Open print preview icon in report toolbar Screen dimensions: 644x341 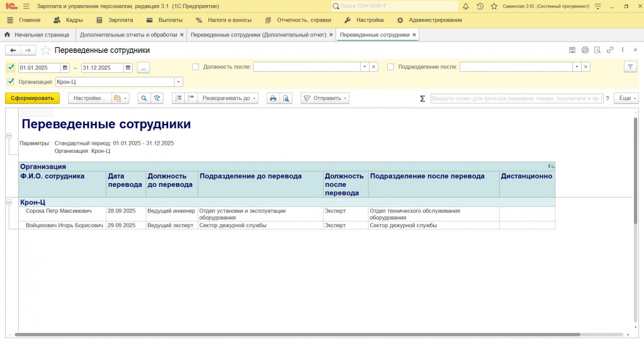point(286,99)
